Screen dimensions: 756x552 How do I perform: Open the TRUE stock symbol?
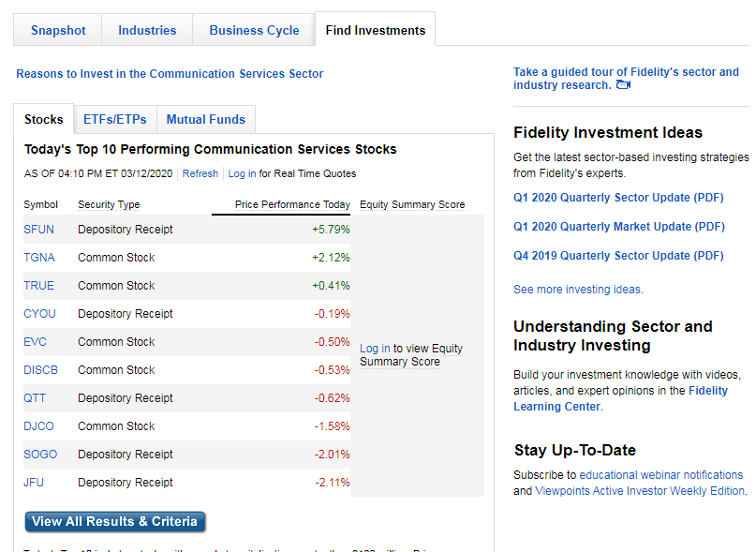tap(38, 286)
